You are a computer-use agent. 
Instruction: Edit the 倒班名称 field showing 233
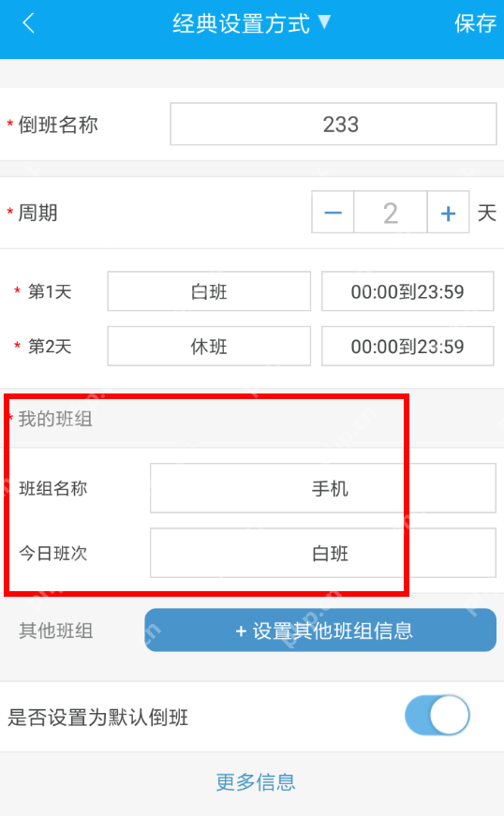click(x=334, y=124)
